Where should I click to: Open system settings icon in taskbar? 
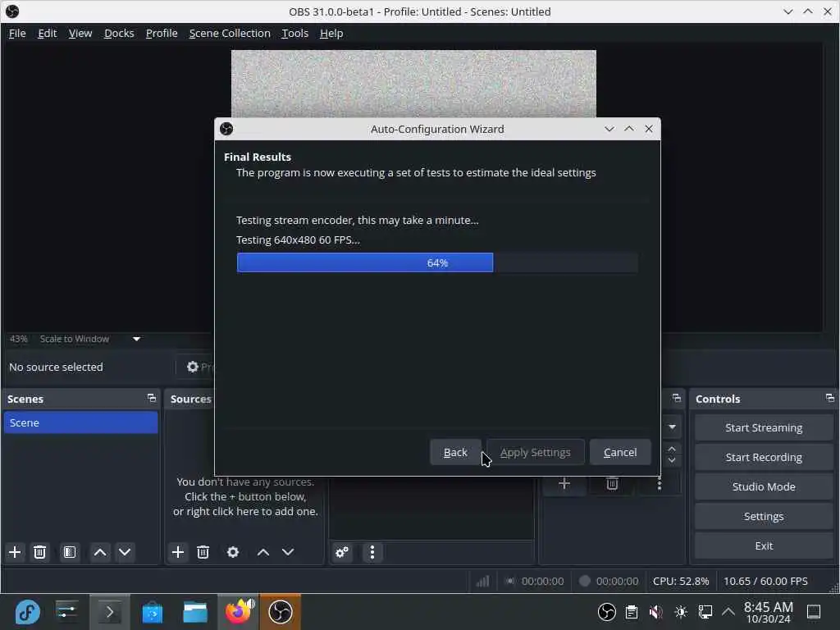pos(66,612)
